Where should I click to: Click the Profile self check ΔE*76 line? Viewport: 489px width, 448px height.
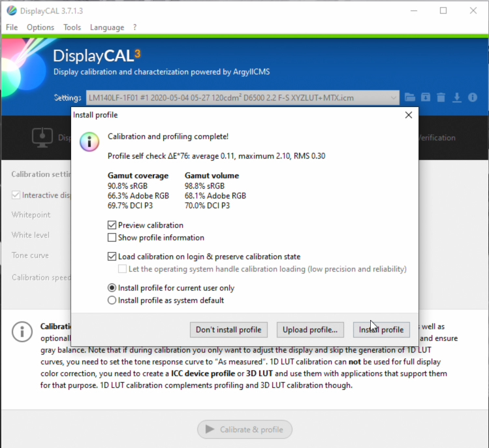click(217, 156)
